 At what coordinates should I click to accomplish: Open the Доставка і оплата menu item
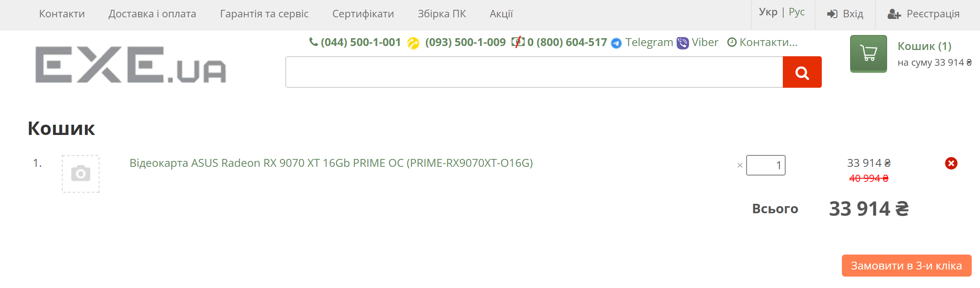[x=152, y=14]
